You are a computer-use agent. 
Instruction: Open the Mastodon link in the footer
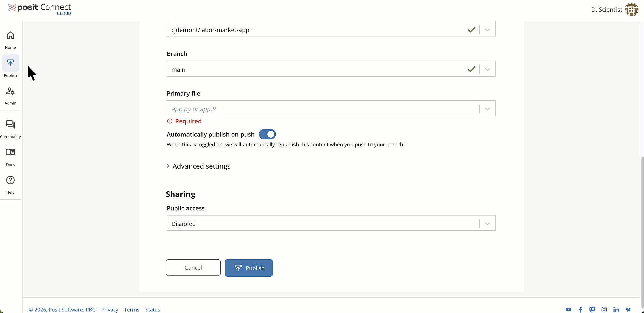click(593, 309)
